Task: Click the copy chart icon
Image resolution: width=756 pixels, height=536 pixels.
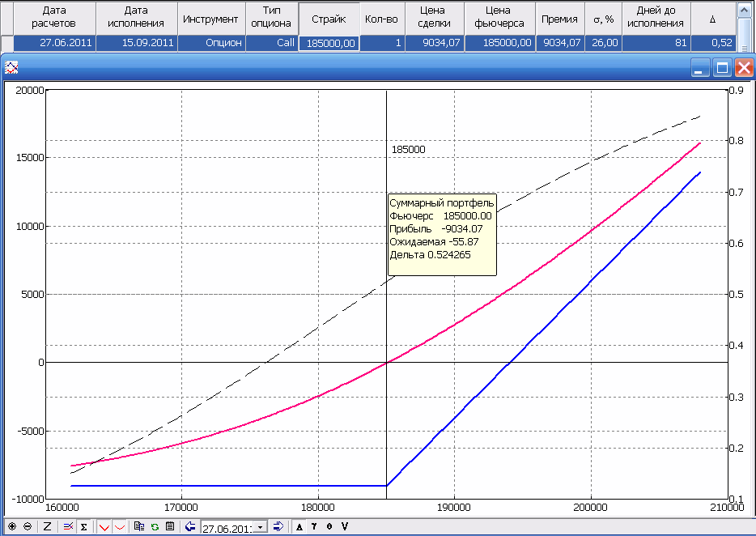Action: (139, 526)
